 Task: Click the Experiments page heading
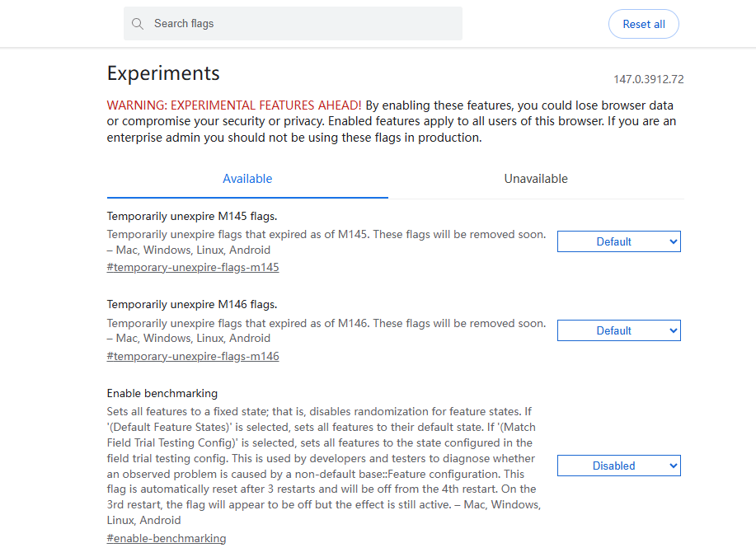click(x=163, y=73)
